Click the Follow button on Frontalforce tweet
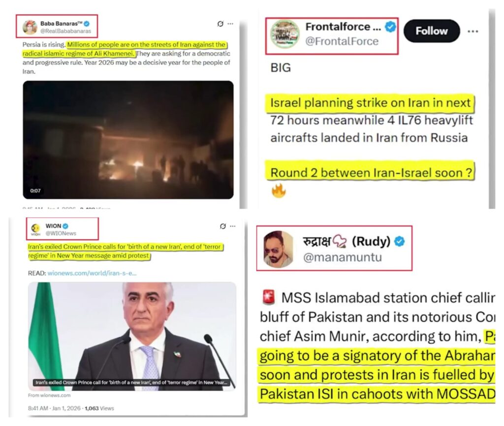Image resolution: width=504 pixels, height=426 pixels. click(x=432, y=31)
